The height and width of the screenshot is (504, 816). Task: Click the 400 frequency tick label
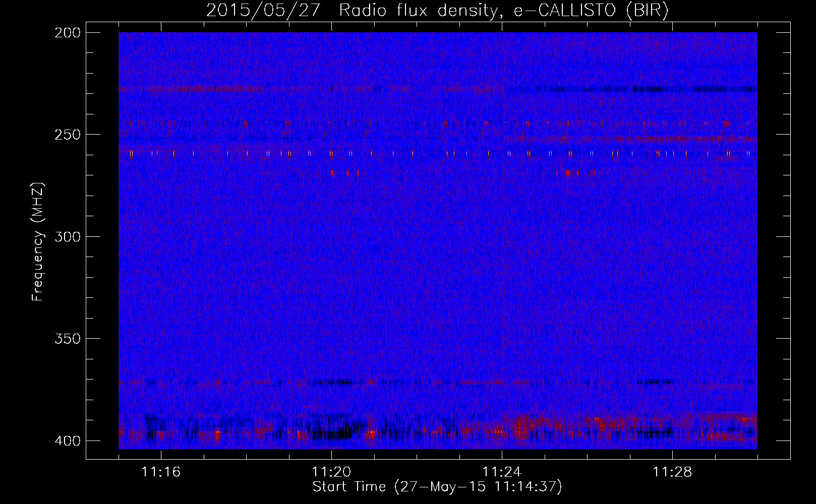68,441
